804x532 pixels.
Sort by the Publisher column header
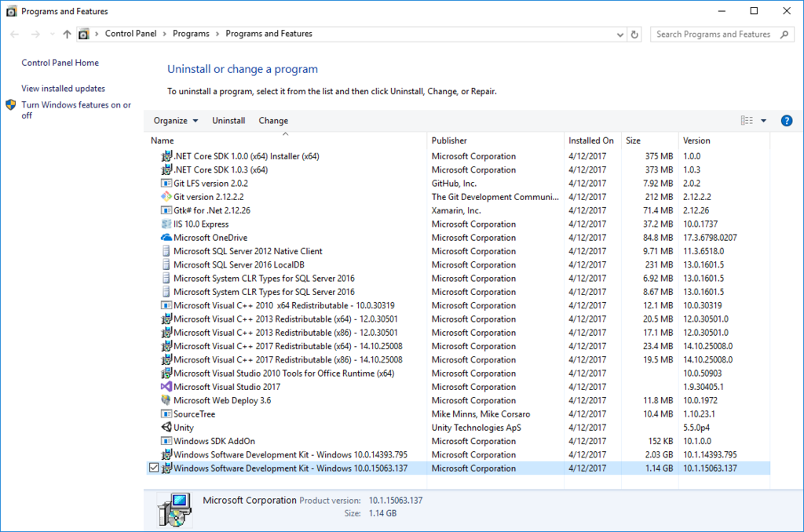click(x=495, y=140)
